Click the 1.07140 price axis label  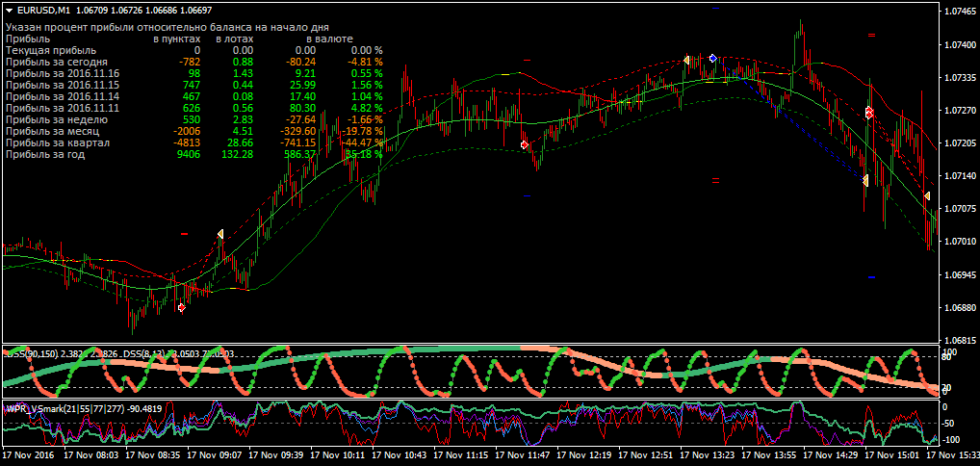coord(962,176)
